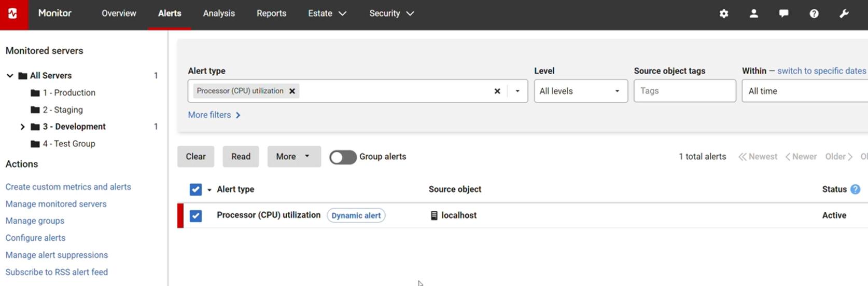This screenshot has height=286, width=868.
Task: Expand the 3 - Development server group
Action: (22, 127)
